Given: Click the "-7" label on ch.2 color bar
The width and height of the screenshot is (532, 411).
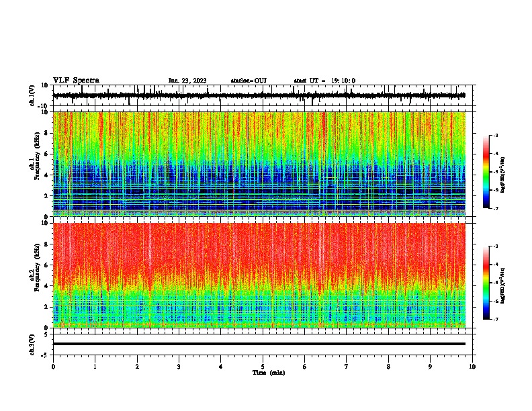Looking at the screenshot, I should [x=495, y=319].
